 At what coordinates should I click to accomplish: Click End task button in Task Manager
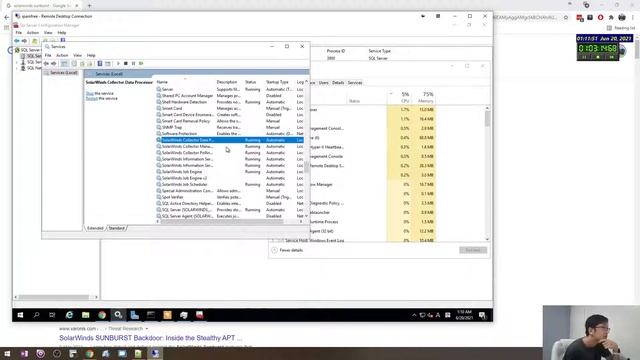[473, 250]
